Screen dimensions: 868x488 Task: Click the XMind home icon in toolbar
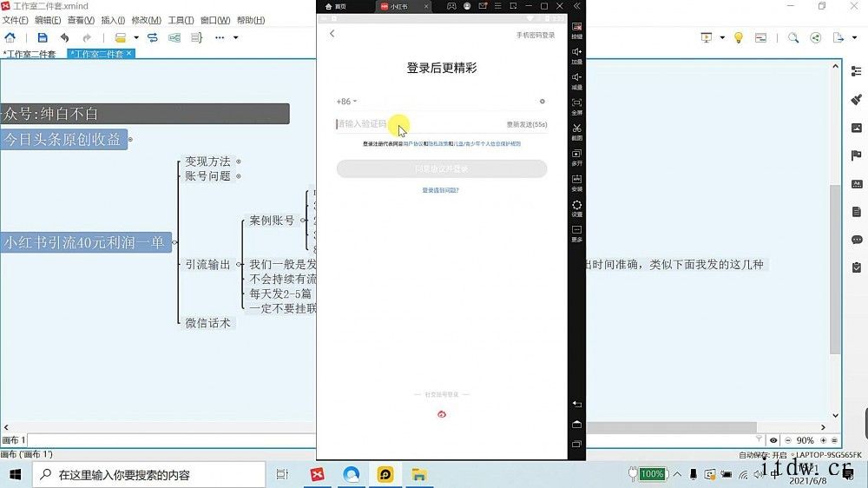pyautogui.click(x=10, y=37)
